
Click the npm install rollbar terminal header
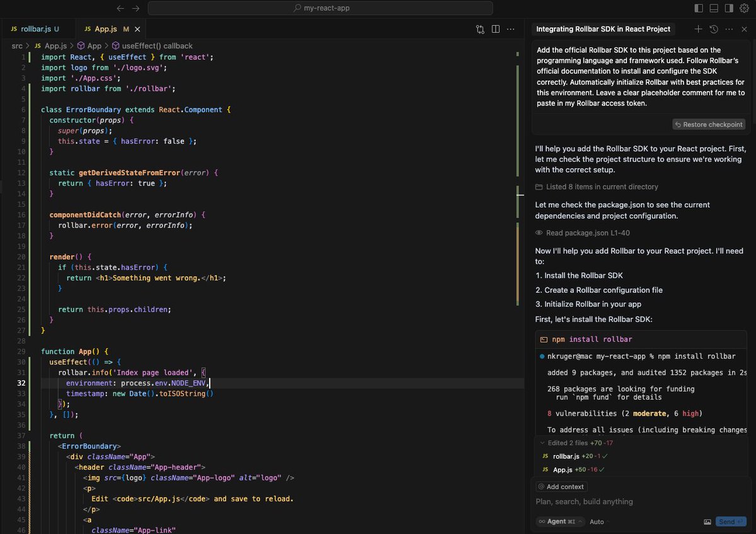click(x=641, y=339)
